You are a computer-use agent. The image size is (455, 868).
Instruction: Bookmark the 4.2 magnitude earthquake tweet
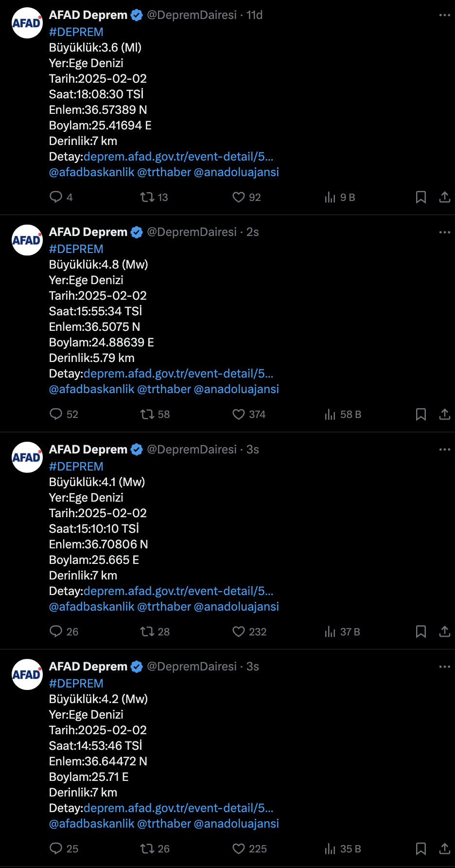[421, 849]
